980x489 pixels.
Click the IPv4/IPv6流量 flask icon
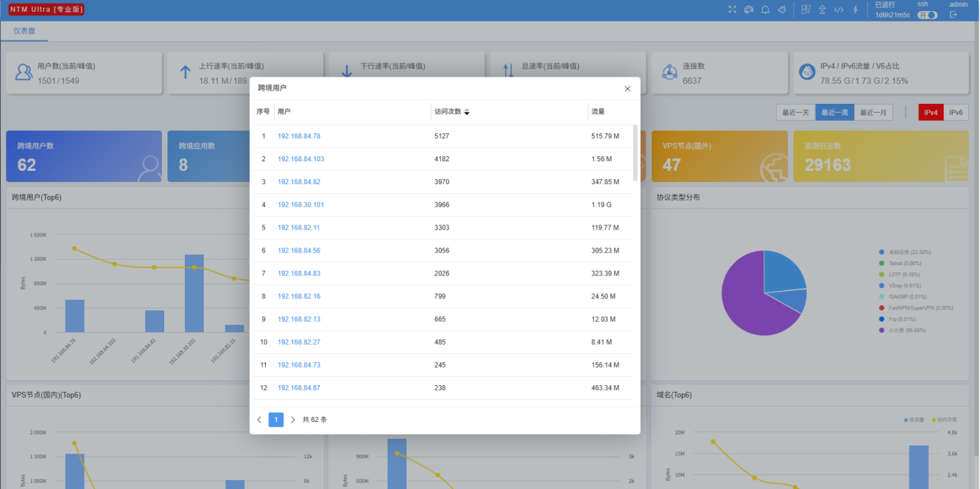pos(807,72)
